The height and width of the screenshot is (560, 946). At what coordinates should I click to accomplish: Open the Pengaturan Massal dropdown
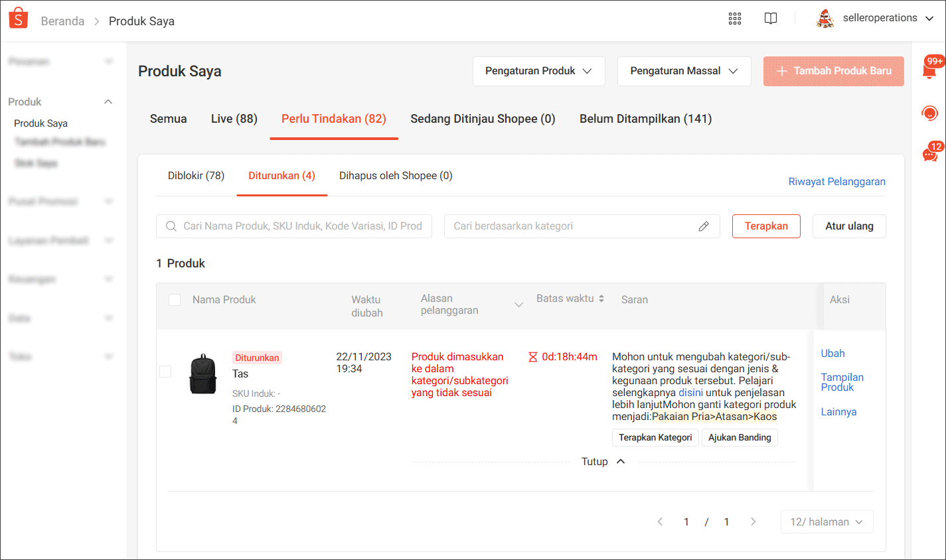(684, 71)
